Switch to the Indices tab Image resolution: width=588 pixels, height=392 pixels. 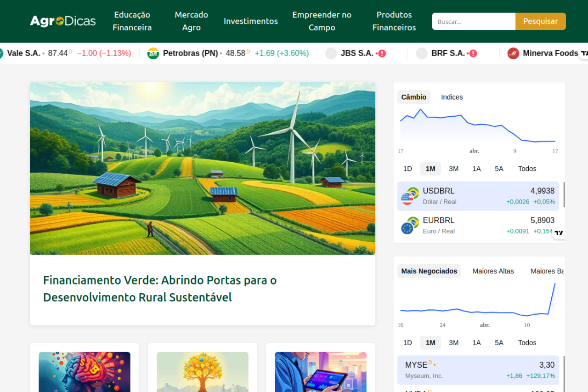click(452, 97)
